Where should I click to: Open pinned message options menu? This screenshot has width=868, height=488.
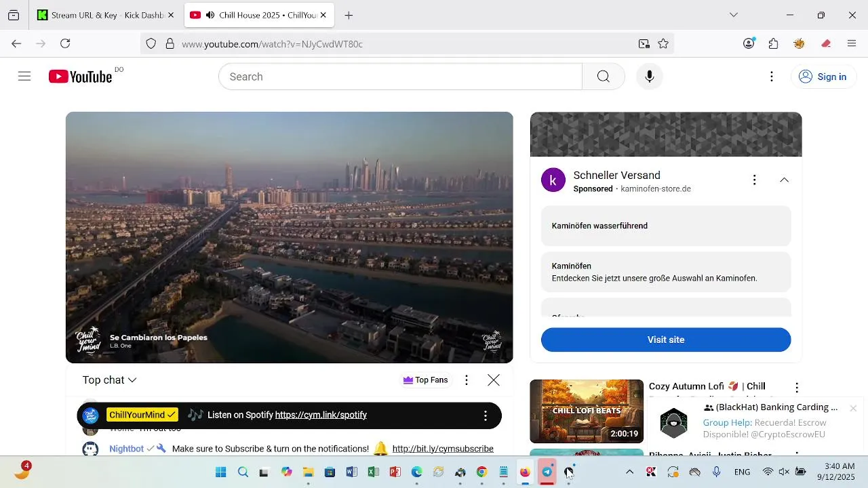pos(485,415)
